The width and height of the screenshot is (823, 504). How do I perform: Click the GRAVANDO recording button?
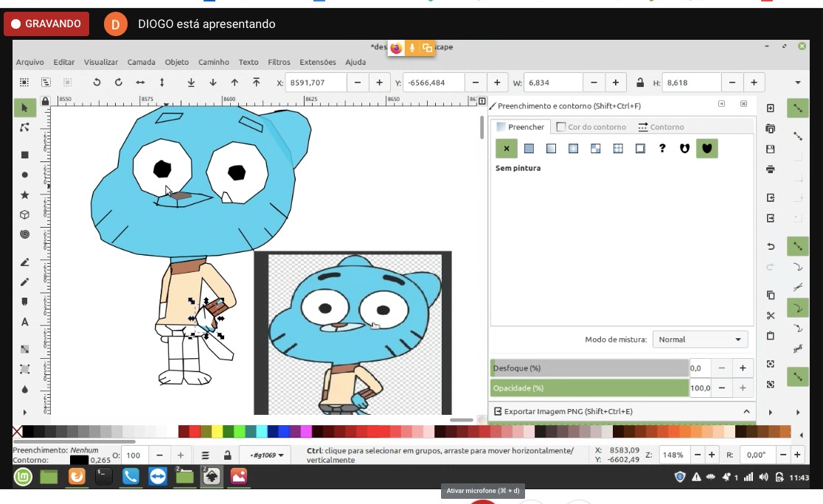46,24
